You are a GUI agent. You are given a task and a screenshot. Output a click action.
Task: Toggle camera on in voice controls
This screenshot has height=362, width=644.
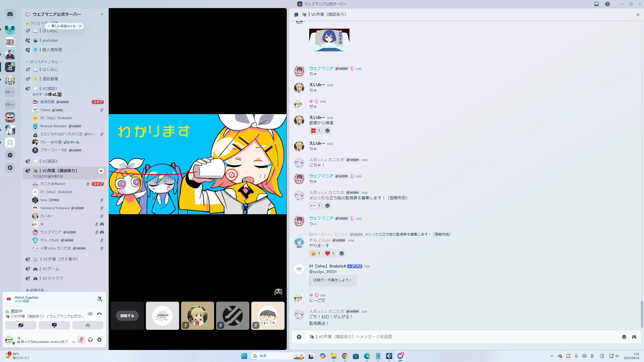[21, 325]
